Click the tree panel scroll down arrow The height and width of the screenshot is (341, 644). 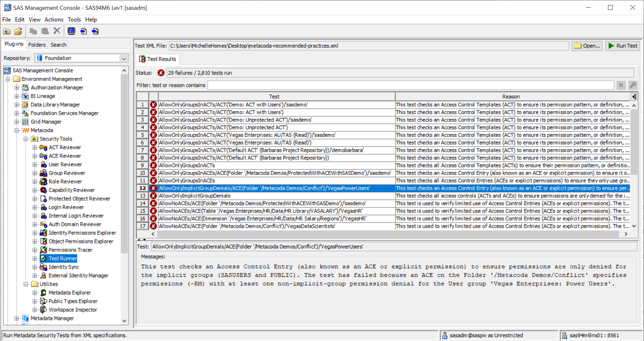(124, 321)
